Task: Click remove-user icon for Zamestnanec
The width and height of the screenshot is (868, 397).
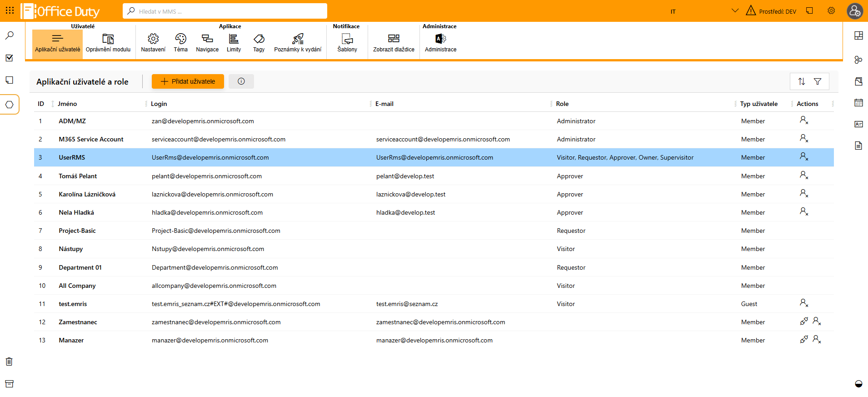Action: pyautogui.click(x=817, y=321)
